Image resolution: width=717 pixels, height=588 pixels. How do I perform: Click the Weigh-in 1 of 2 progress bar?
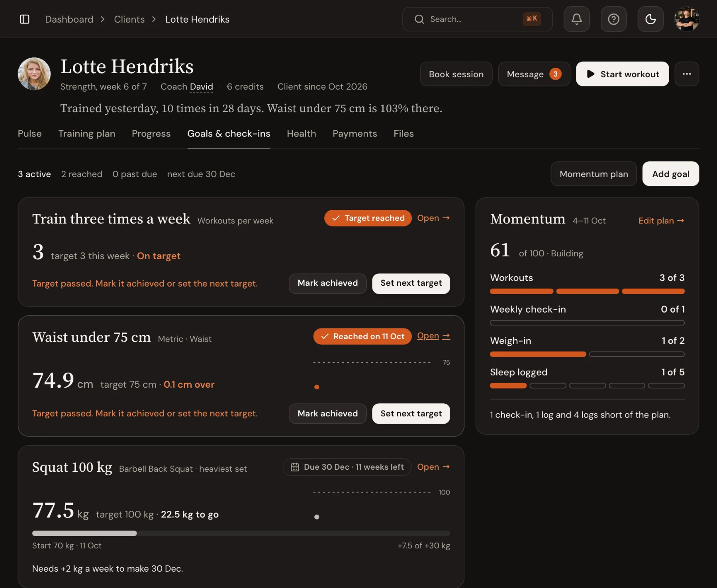click(587, 354)
